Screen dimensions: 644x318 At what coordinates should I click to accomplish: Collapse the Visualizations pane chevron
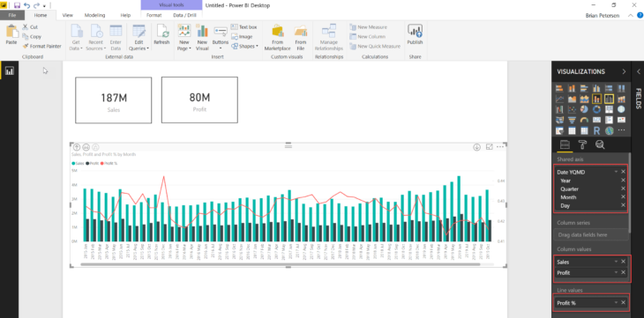tap(624, 71)
